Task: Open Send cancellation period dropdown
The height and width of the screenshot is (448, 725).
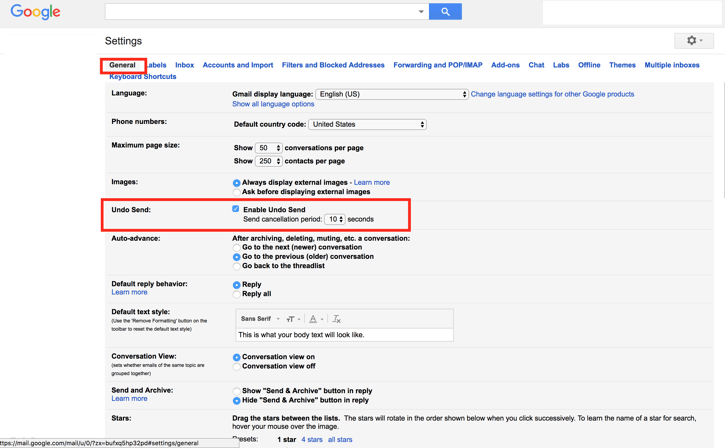Action: tap(335, 219)
